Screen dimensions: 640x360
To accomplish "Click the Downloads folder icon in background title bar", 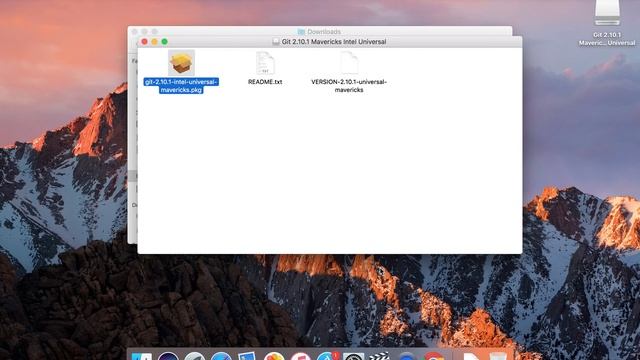I will tap(301, 31).
